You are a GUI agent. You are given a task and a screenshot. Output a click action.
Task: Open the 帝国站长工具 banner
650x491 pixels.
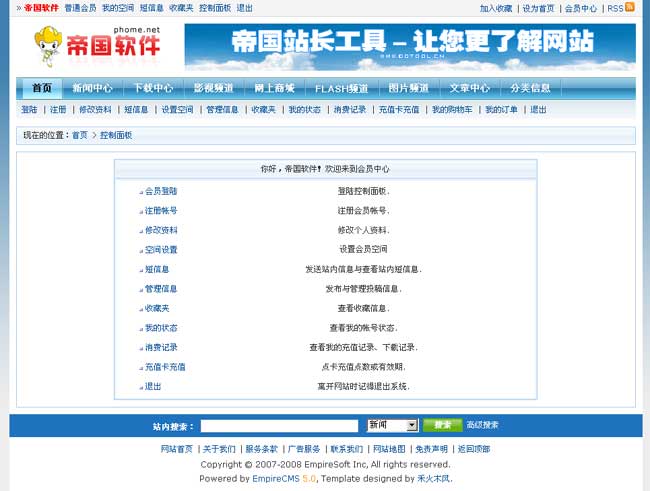(x=409, y=47)
